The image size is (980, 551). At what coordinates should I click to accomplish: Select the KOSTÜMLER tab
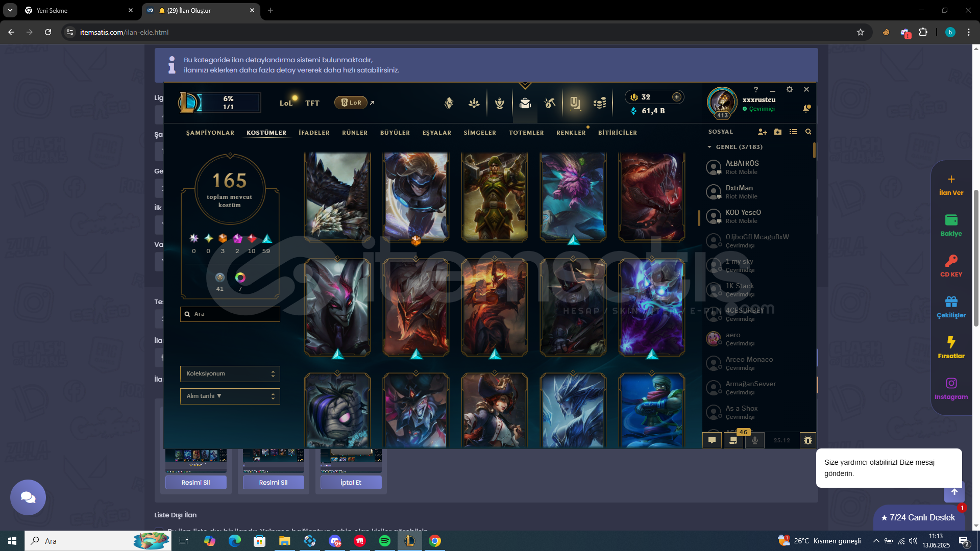point(266,133)
